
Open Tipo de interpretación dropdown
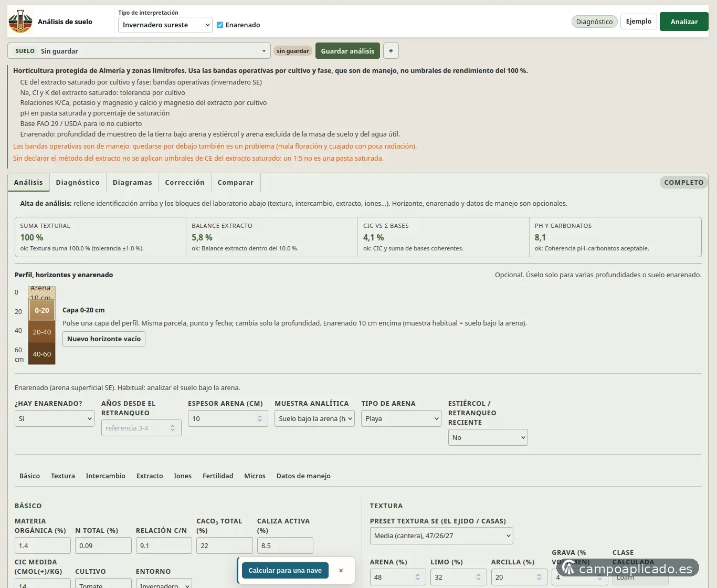click(x=165, y=25)
